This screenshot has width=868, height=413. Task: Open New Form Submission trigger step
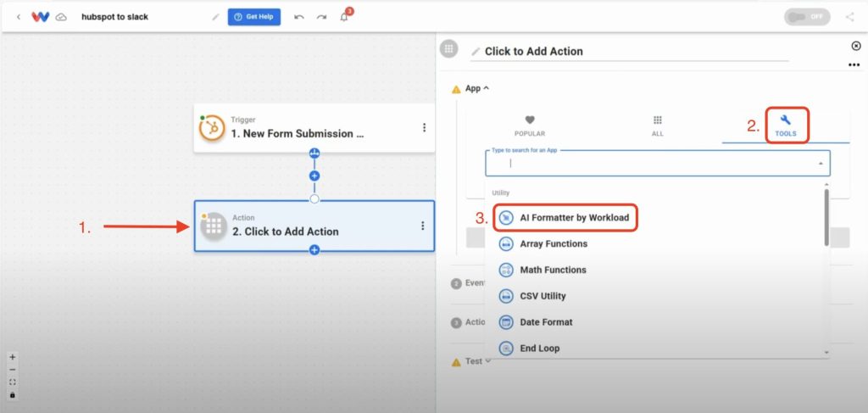(x=314, y=128)
